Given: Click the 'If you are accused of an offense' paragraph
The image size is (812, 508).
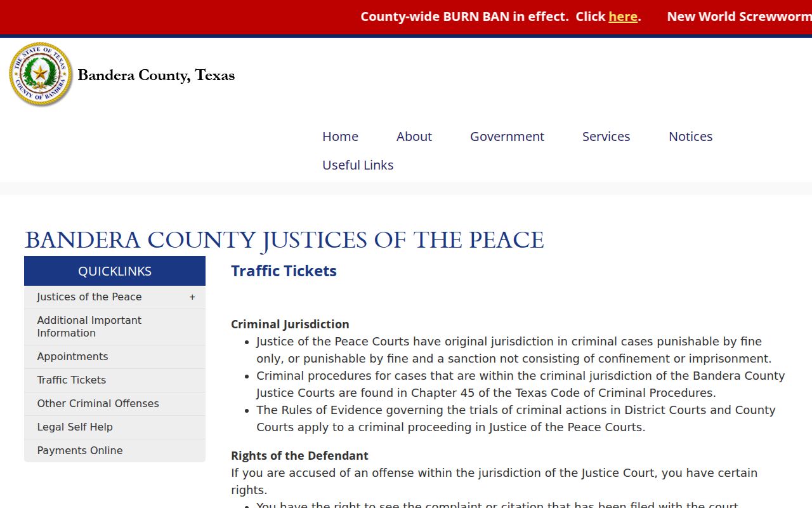Looking at the screenshot, I should point(494,481).
